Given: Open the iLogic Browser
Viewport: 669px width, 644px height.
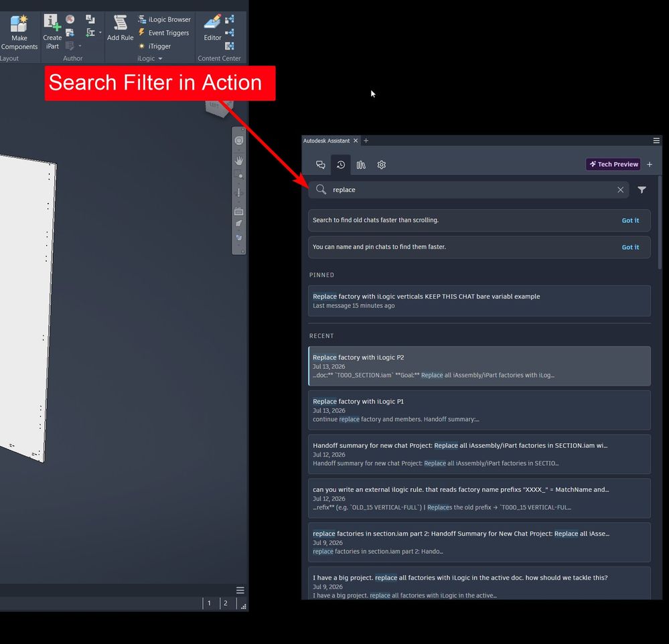Looking at the screenshot, I should 164,19.
